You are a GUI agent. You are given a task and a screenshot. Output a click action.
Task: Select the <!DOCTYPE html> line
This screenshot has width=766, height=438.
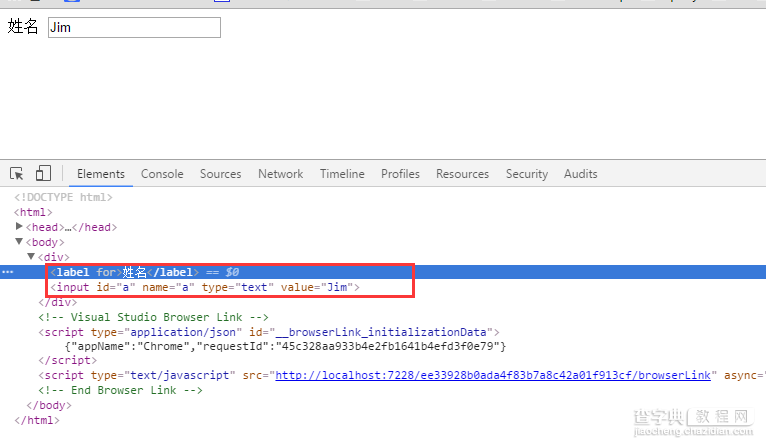pos(64,197)
